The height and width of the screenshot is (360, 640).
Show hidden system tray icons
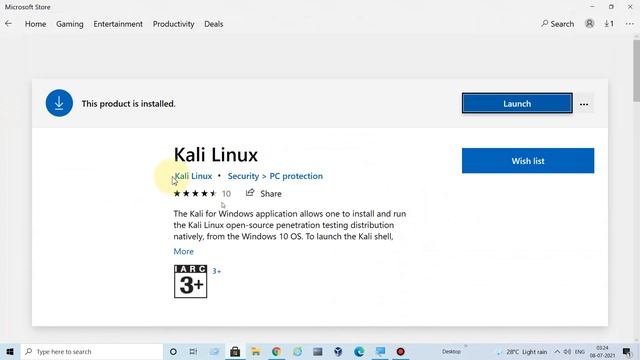[557, 351]
